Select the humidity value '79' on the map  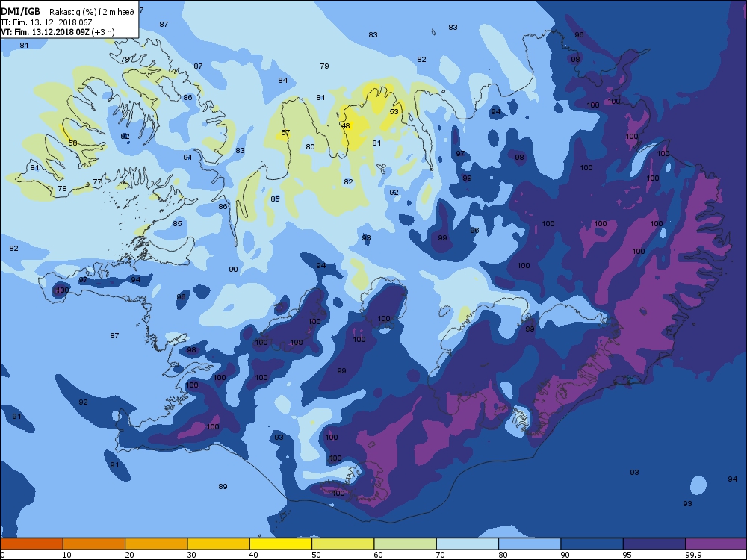click(x=324, y=66)
